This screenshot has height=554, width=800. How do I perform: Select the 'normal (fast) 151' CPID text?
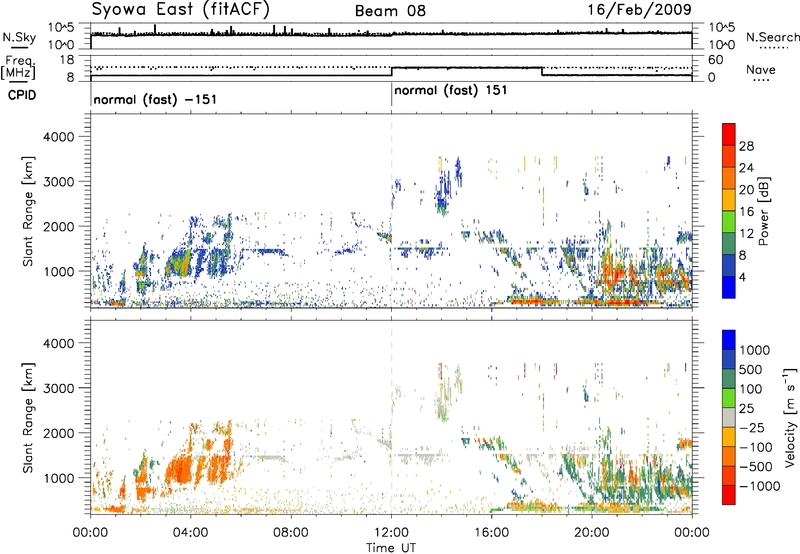pos(451,91)
